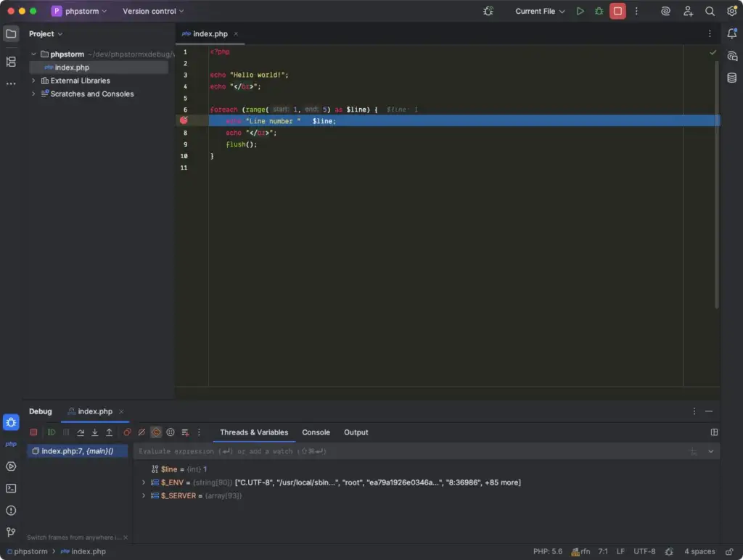The width and height of the screenshot is (743, 560).
Task: Switch to the Output tab in Debug
Action: (x=356, y=432)
